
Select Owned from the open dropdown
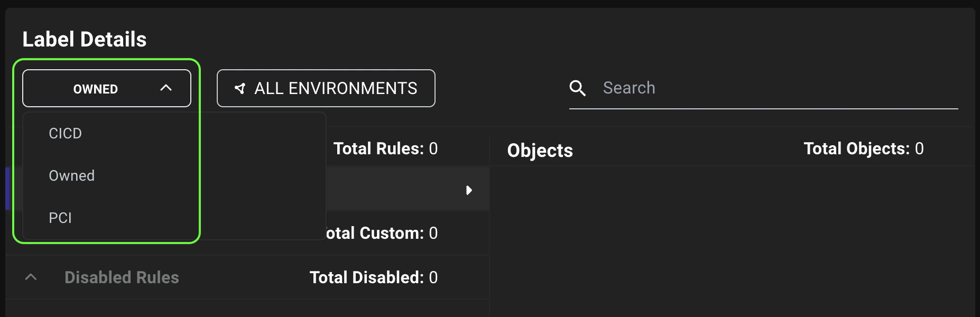[71, 175]
